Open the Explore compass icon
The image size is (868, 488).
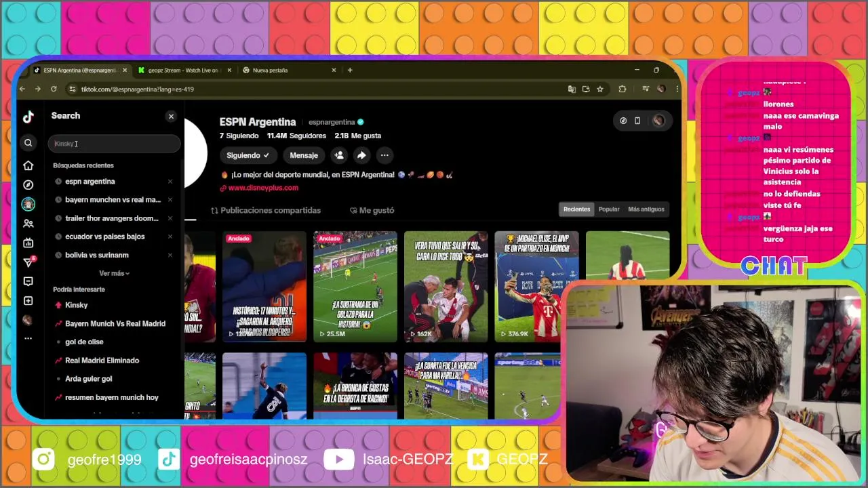point(28,184)
